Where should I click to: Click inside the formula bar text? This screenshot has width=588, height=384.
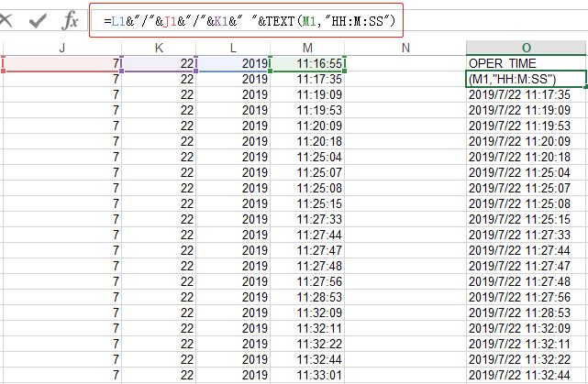click(x=250, y=21)
